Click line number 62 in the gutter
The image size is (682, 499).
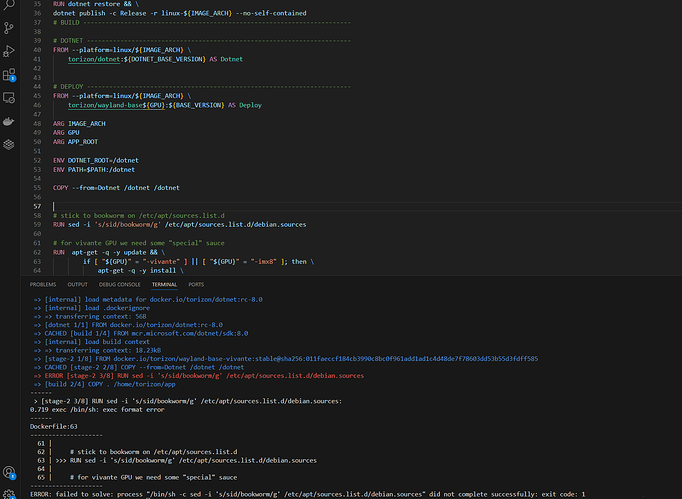point(37,252)
